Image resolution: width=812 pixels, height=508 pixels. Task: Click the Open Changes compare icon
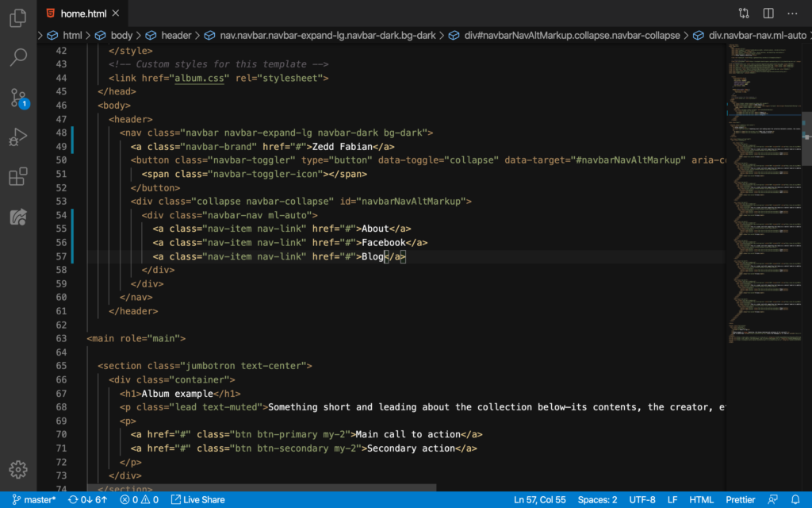pos(744,13)
